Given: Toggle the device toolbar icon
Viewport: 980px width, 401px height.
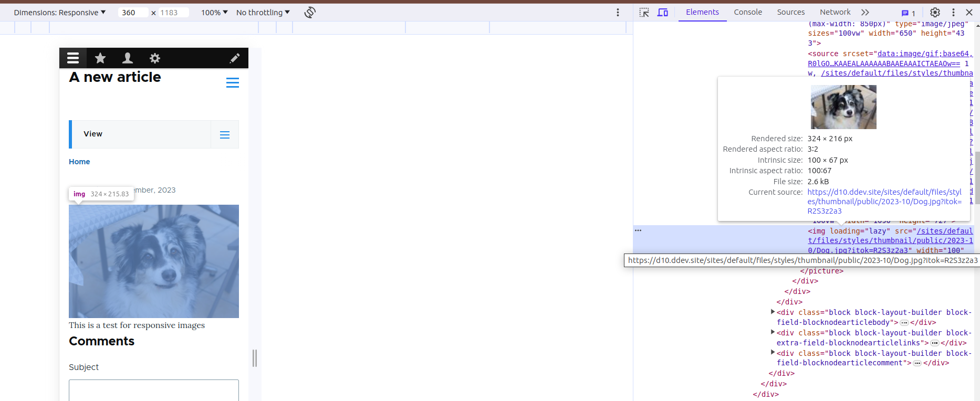Looking at the screenshot, I should pyautogui.click(x=663, y=12).
